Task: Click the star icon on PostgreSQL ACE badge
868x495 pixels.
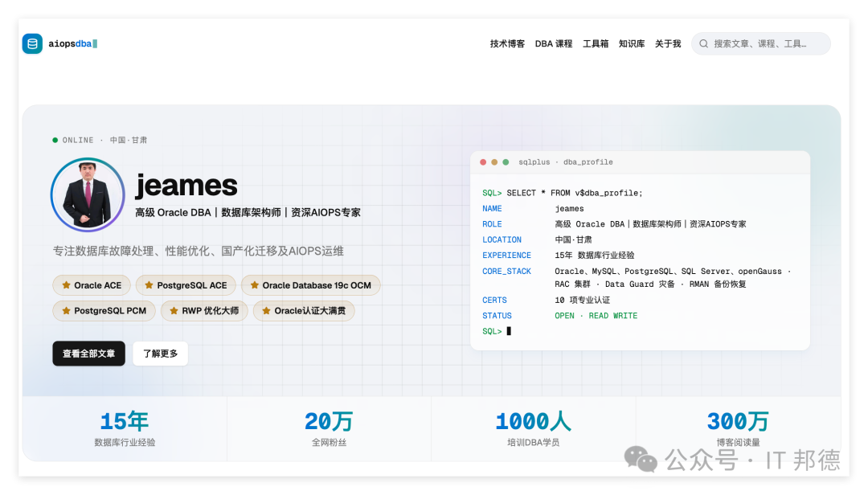Action: 149,285
